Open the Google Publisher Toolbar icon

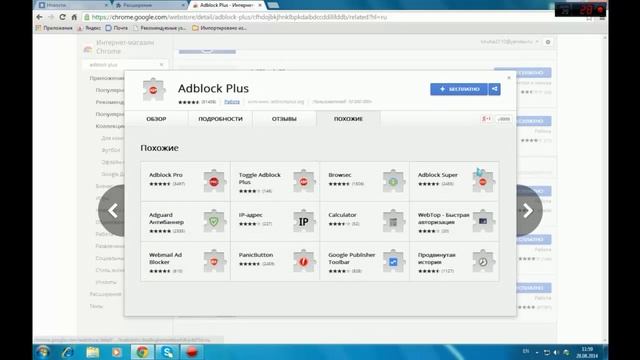tap(393, 261)
